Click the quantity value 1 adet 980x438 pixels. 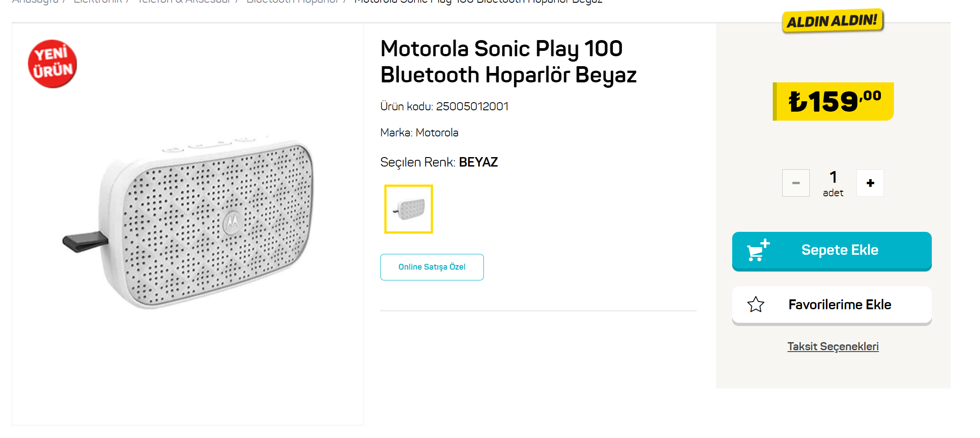[833, 183]
